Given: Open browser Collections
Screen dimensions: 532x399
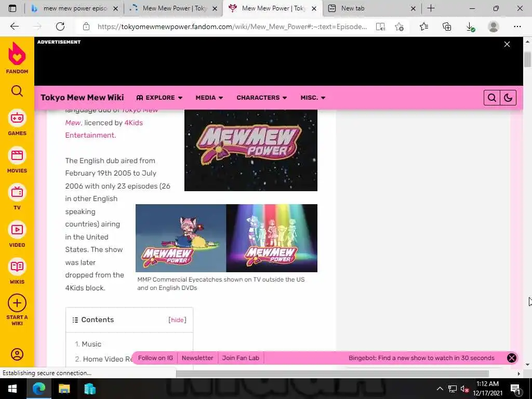Looking at the screenshot, I should pos(447,26).
